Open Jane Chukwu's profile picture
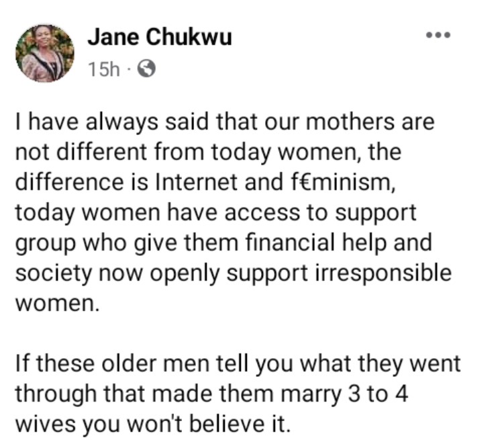The width and height of the screenshot is (504, 440). pyautogui.click(x=45, y=53)
